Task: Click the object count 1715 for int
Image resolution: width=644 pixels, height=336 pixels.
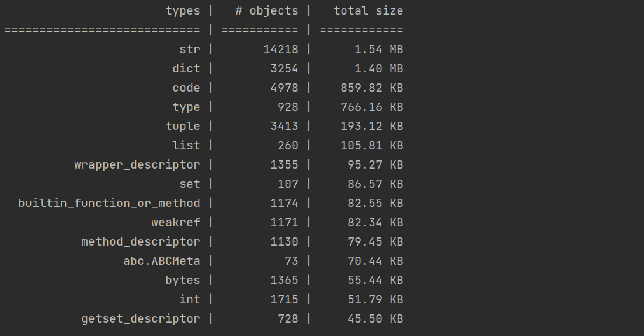Action: pos(284,300)
